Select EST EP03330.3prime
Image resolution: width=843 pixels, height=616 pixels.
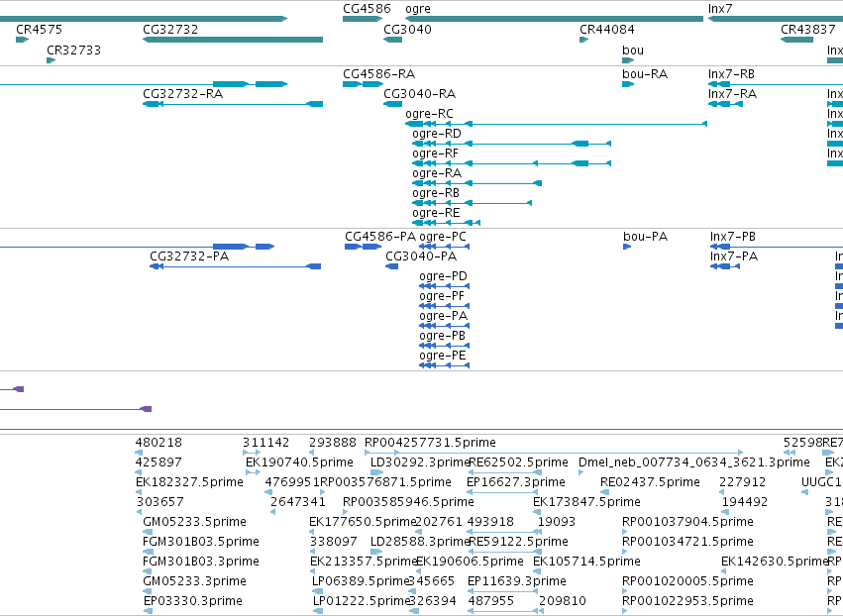[x=192, y=601]
